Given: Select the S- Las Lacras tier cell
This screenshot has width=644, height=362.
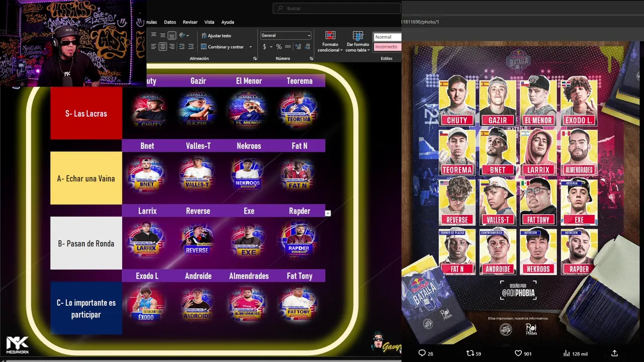Looking at the screenshot, I should pyautogui.click(x=86, y=114).
